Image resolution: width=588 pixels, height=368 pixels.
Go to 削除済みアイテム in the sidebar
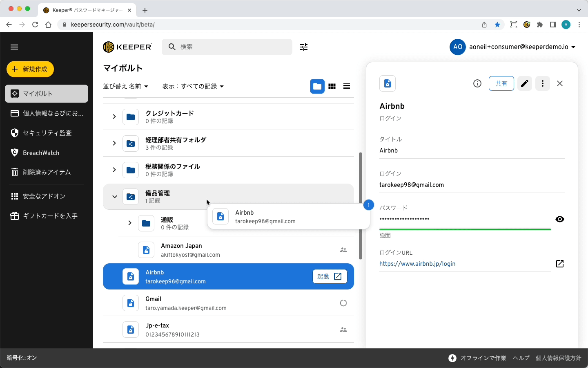point(47,172)
